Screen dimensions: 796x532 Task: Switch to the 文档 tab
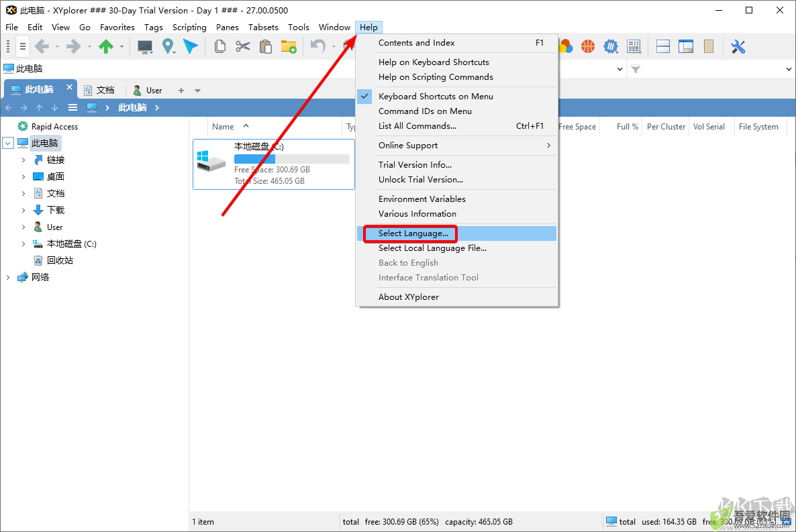click(100, 91)
